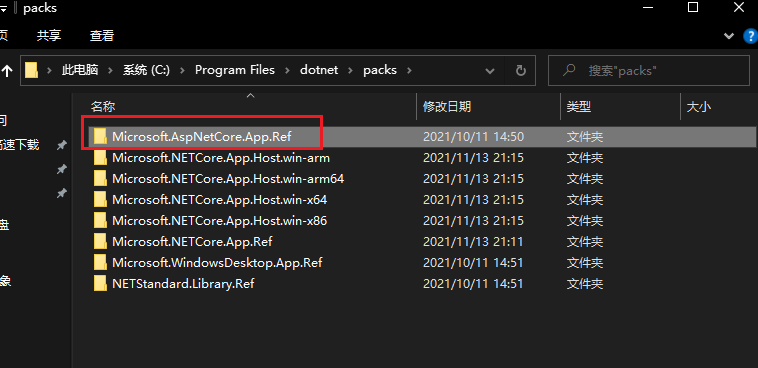Click the folder icon in address bar
Image resolution: width=758 pixels, height=368 pixels.
32,70
